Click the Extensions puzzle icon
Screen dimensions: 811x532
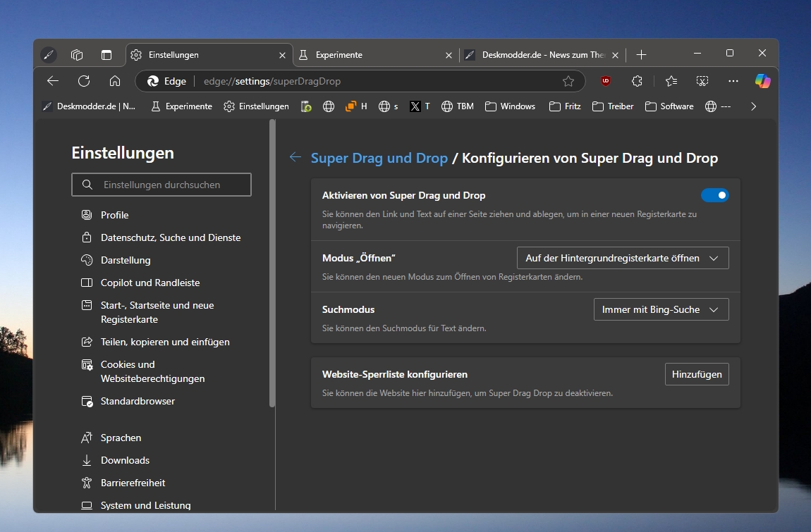pos(637,81)
